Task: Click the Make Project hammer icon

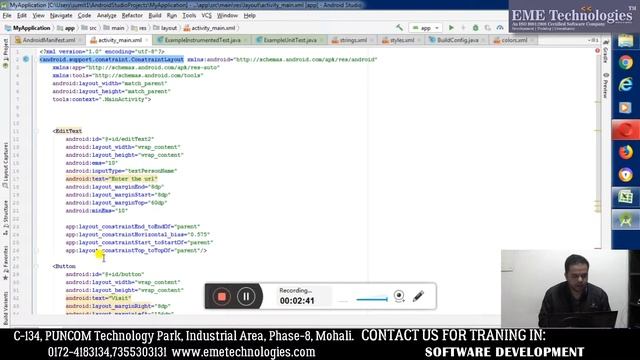Action: point(399,28)
